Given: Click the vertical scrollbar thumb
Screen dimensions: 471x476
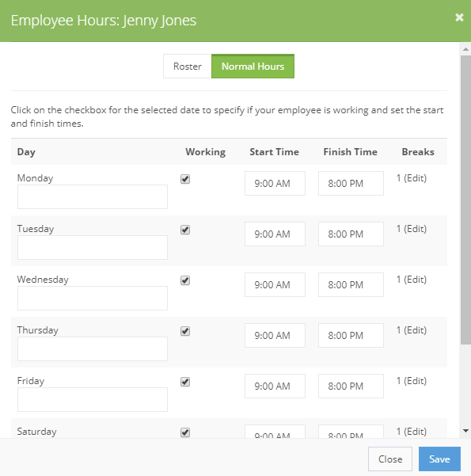Looking at the screenshot, I should [x=465, y=200].
